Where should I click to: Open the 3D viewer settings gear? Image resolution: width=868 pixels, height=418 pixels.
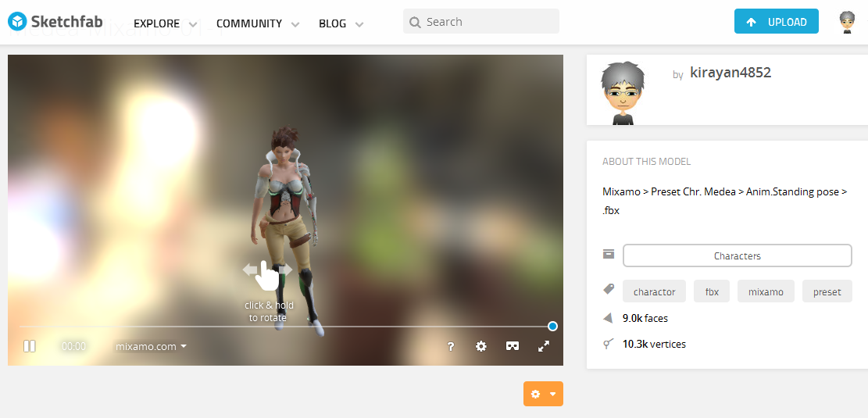(x=481, y=346)
